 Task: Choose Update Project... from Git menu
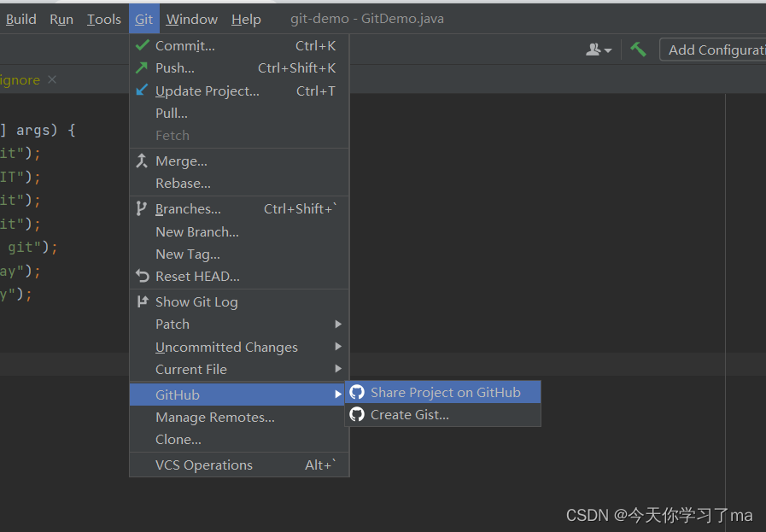coord(239,91)
